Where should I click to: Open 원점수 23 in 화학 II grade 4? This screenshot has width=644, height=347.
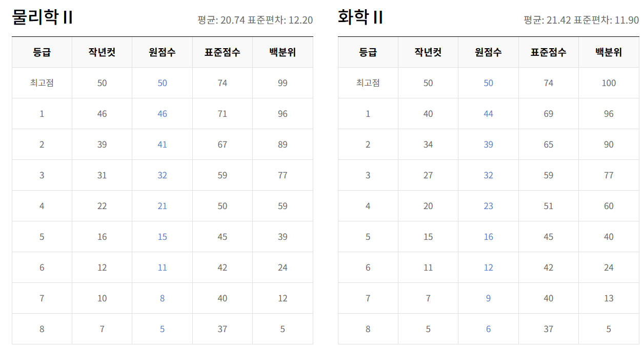pos(488,206)
